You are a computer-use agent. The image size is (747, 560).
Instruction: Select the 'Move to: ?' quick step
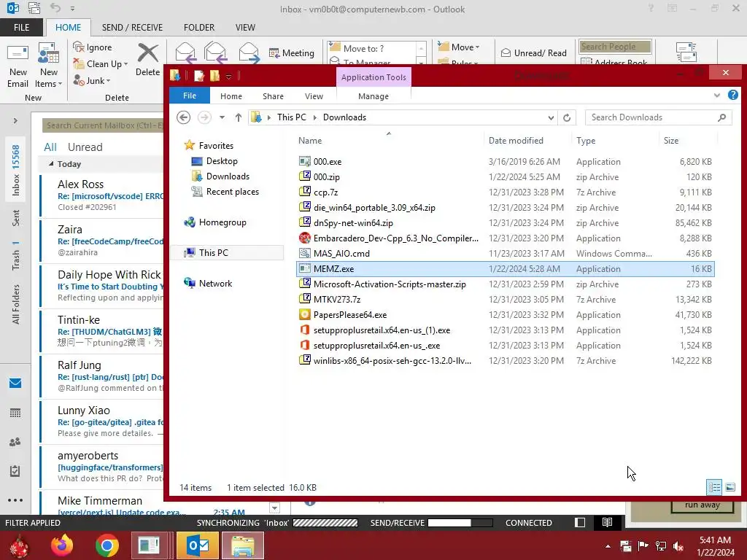(x=363, y=49)
